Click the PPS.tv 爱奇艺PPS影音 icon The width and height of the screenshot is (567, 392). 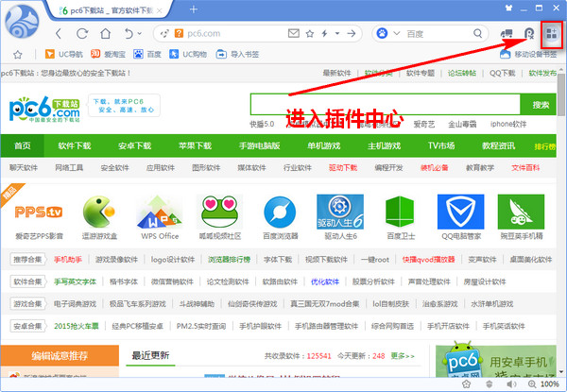39,213
